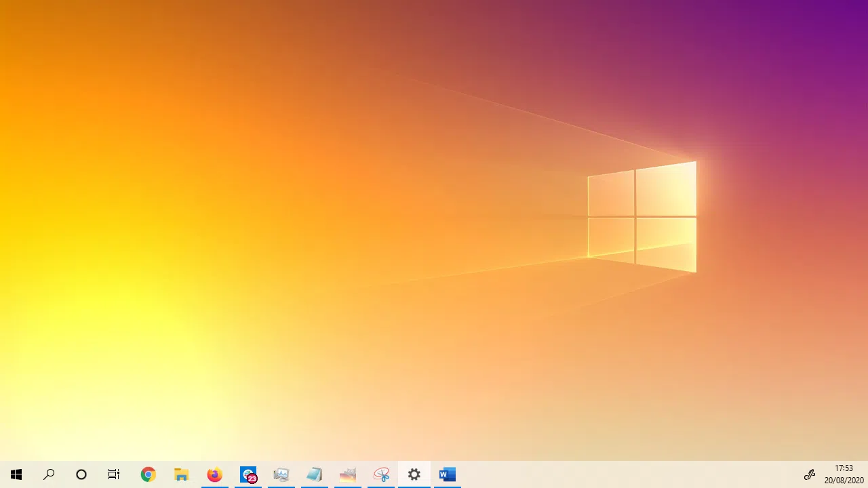Open the Windows Start menu
868x488 pixels.
click(16, 474)
